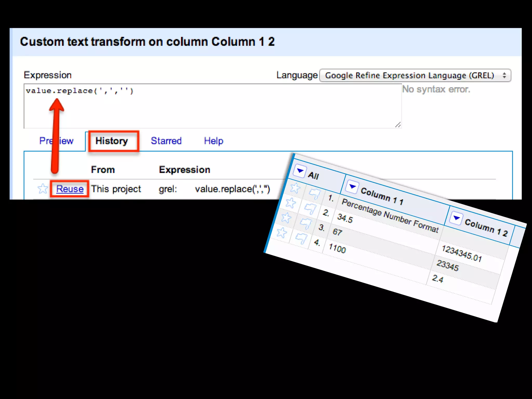Flag row 3 with value 67
Screen dimensions: 532x399
[305, 223]
